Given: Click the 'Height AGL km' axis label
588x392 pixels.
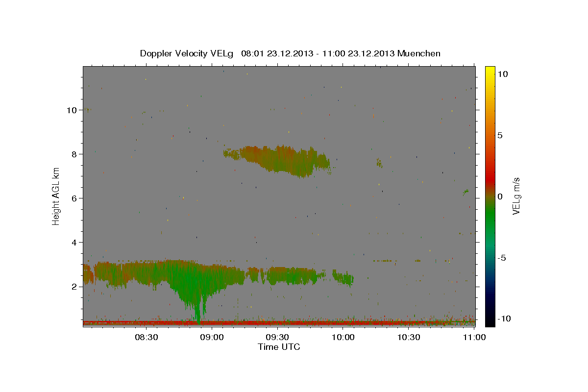Looking at the screenshot, I should tap(56, 196).
